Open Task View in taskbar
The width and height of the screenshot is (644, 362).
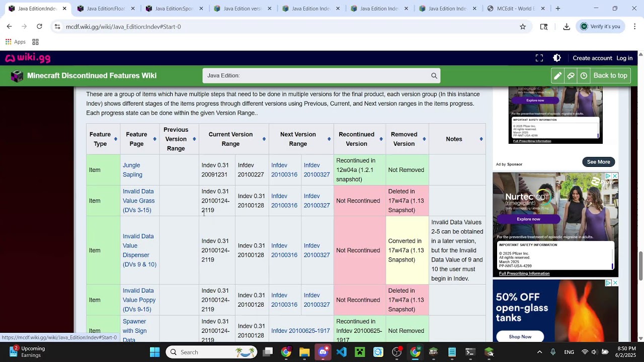tap(268, 352)
